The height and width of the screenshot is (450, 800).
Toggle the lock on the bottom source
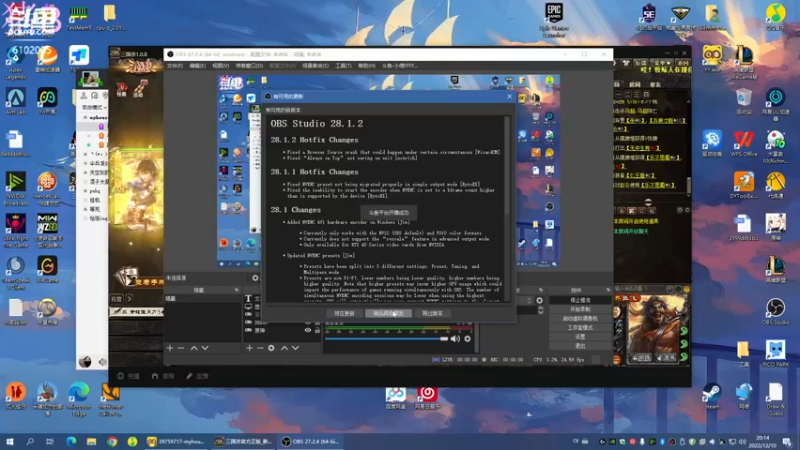(x=317, y=331)
